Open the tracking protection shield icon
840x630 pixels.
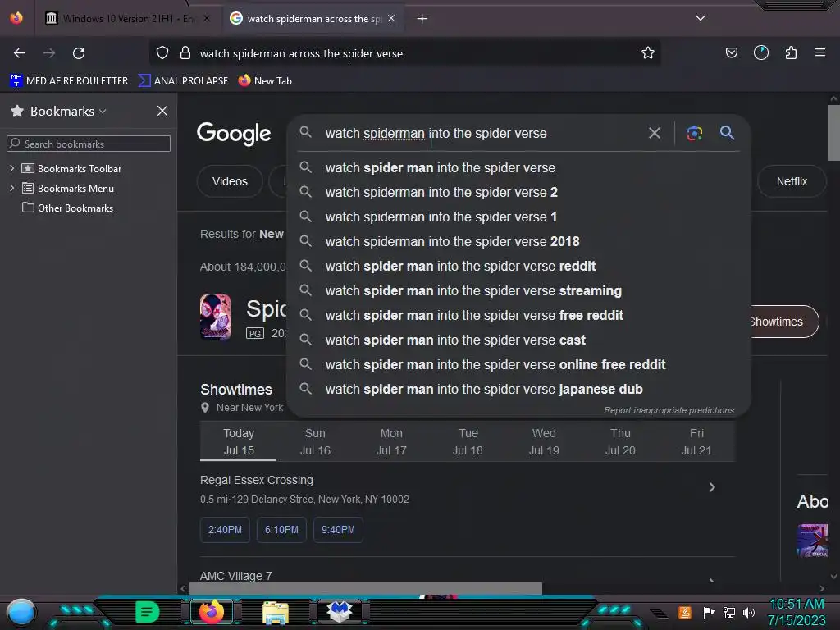162,52
